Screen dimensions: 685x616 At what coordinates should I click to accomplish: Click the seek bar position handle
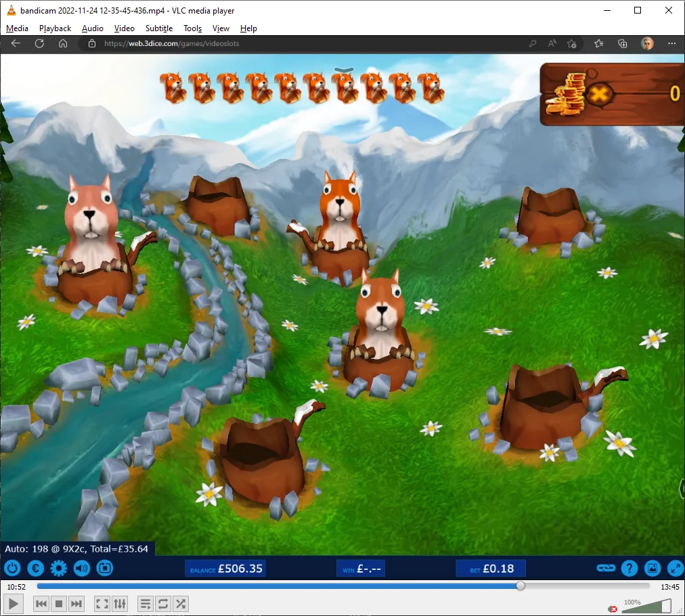[x=521, y=586]
